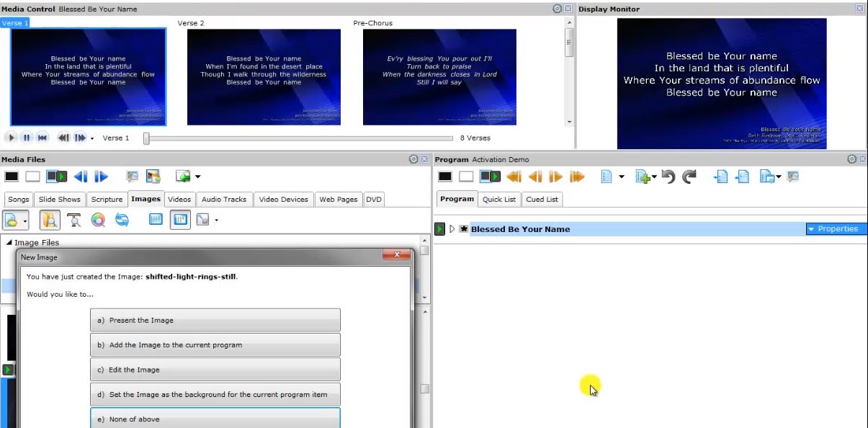Click the white screen icon in Program toolbar
The image size is (868, 428).
(466, 177)
